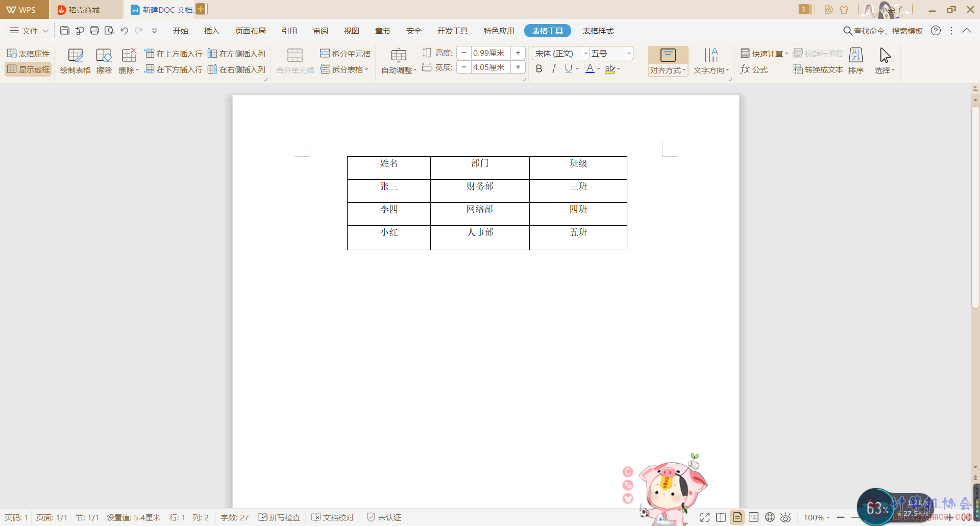980x526 pixels.
Task: Click the Sort icon (排序)
Action: pos(856,61)
